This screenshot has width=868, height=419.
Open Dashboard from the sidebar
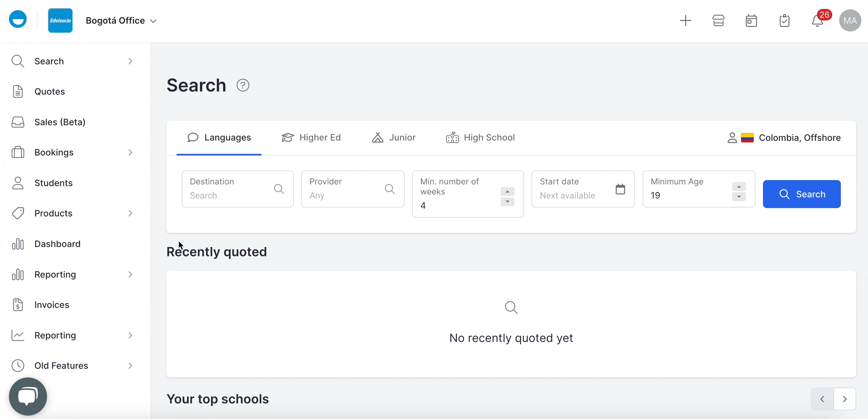(57, 244)
